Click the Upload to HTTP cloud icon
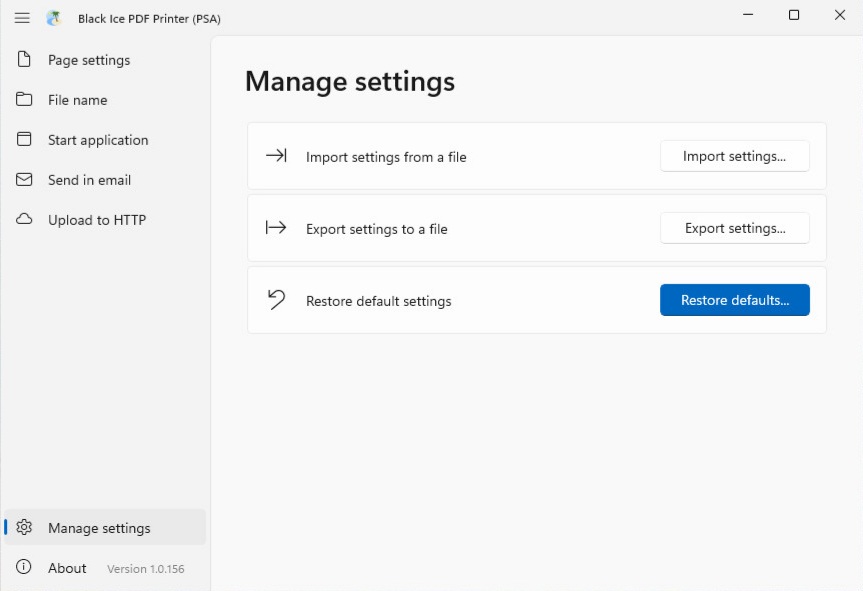The image size is (863, 591). [24, 219]
